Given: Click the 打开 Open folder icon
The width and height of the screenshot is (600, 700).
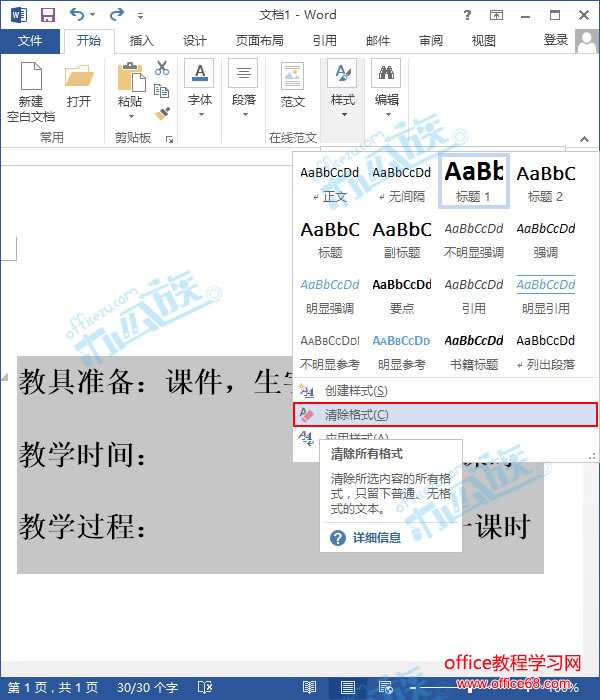Looking at the screenshot, I should pos(79,86).
